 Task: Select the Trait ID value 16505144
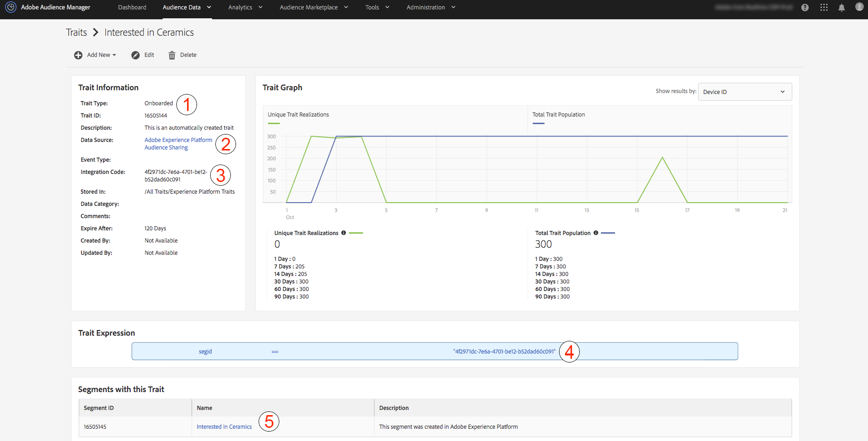click(x=156, y=116)
